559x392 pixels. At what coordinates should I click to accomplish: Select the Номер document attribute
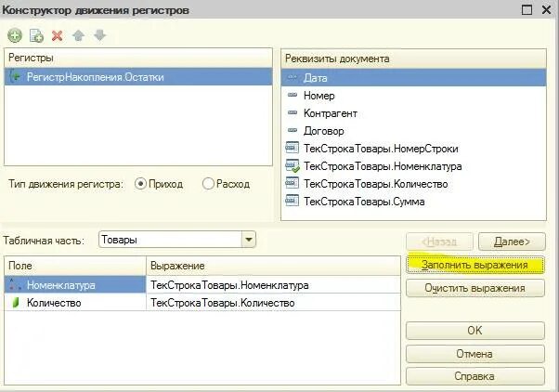click(x=413, y=96)
